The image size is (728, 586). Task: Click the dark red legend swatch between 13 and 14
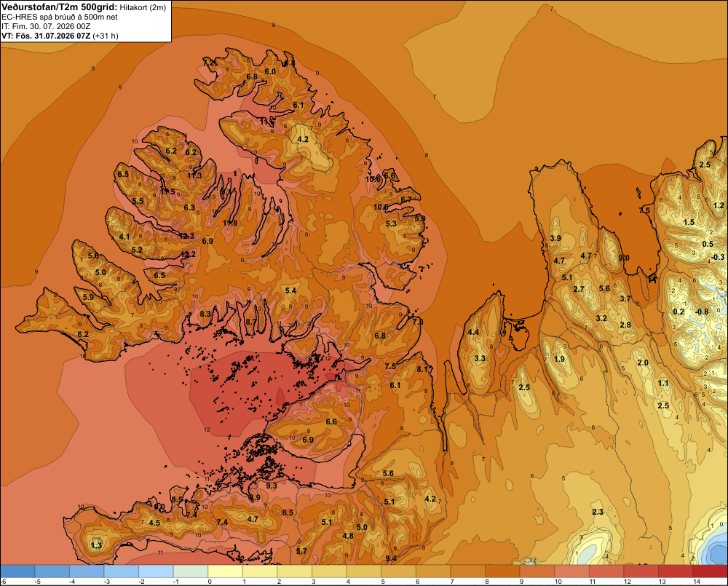(x=675, y=571)
